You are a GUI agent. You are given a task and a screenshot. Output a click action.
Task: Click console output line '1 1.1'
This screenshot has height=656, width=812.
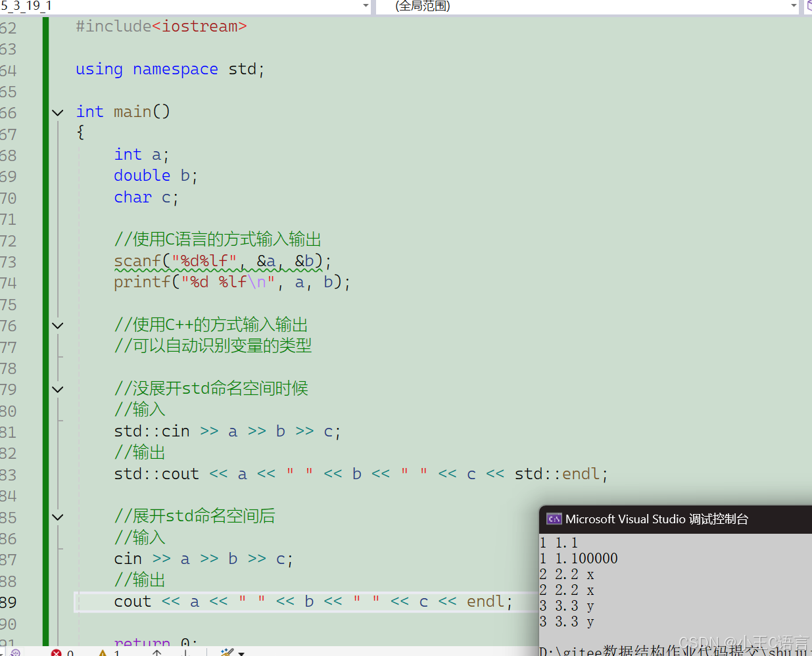point(559,543)
